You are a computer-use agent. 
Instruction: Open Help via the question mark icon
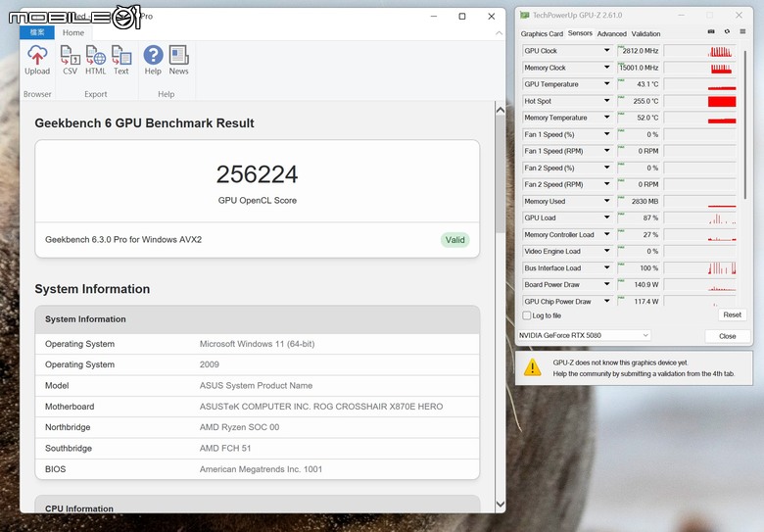click(x=153, y=55)
